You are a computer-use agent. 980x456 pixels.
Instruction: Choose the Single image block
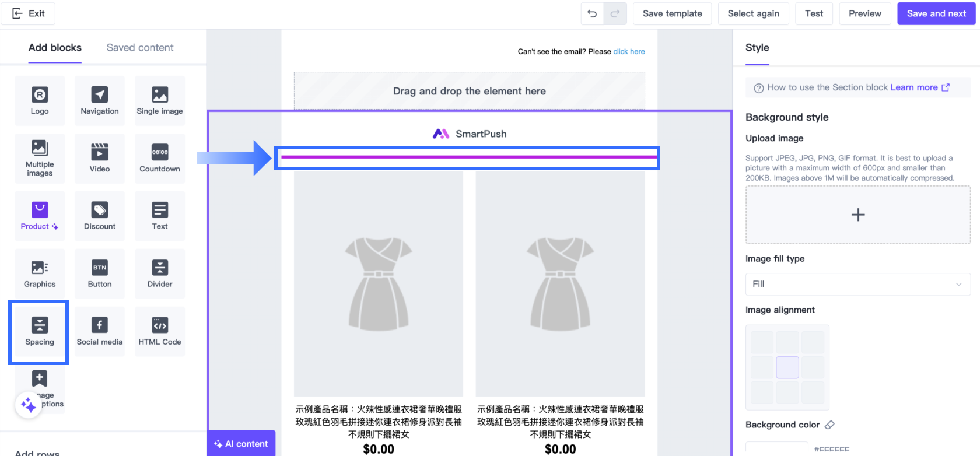tap(160, 100)
